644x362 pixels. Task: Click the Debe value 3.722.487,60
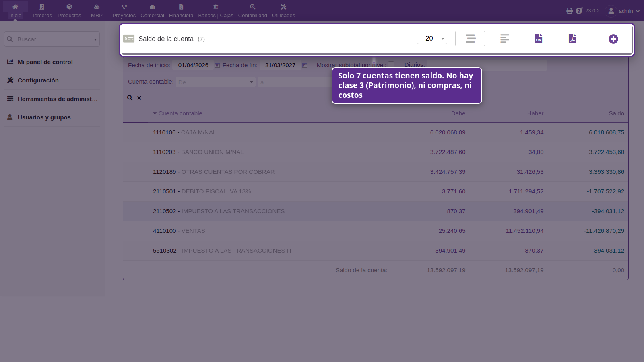(x=448, y=152)
